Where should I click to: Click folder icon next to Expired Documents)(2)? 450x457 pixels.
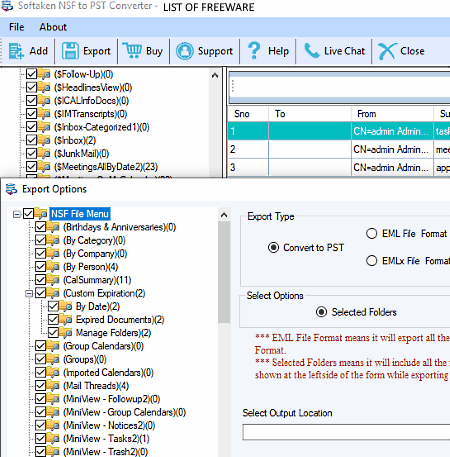click(66, 320)
